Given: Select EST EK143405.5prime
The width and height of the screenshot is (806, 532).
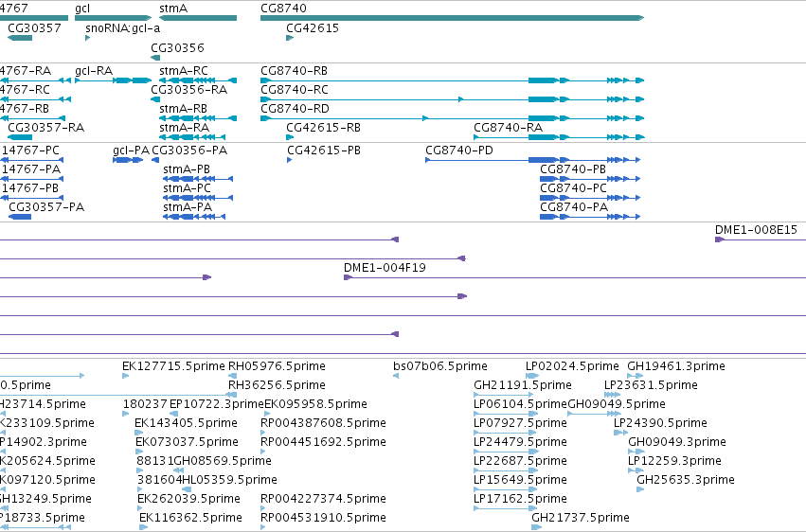Looking at the screenshot, I should tap(139, 433).
